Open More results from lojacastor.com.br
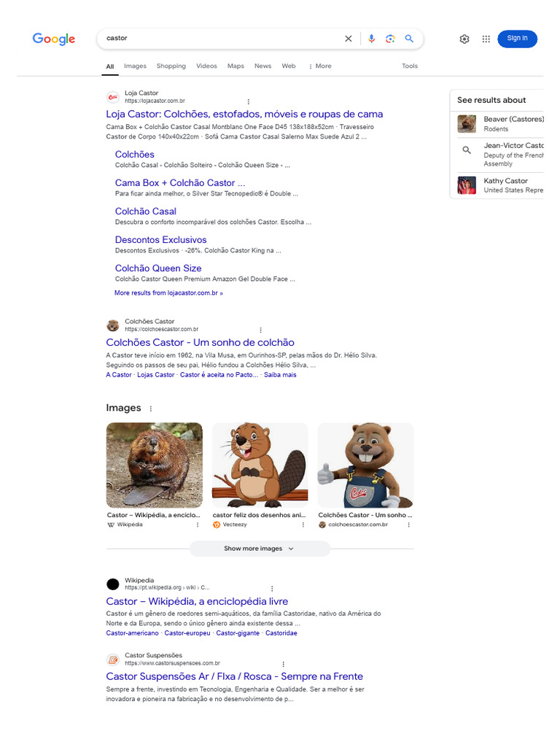This screenshot has width=560, height=747. click(x=168, y=293)
